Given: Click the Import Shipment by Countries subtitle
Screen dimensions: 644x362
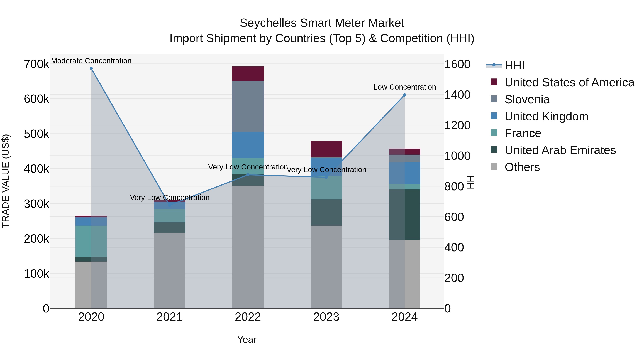Looking at the screenshot, I should pos(322,38).
